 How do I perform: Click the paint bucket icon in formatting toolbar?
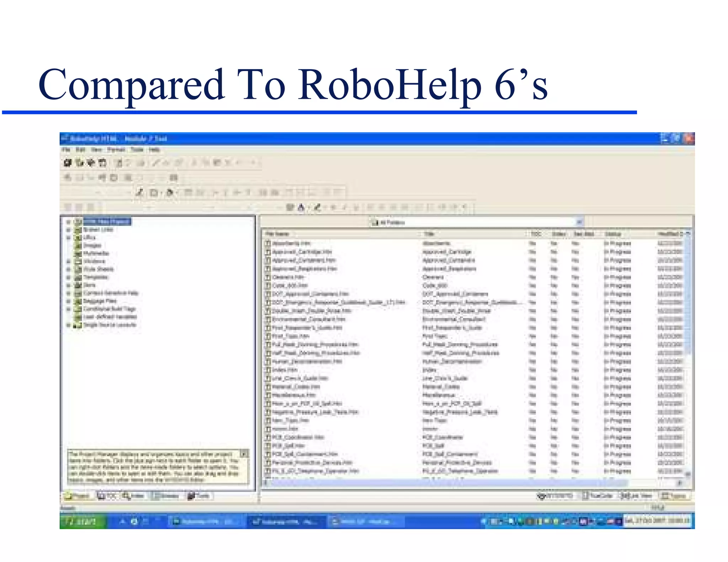click(170, 193)
